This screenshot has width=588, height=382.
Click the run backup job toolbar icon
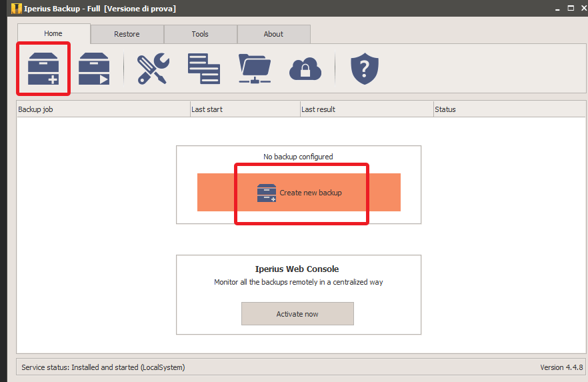click(94, 68)
